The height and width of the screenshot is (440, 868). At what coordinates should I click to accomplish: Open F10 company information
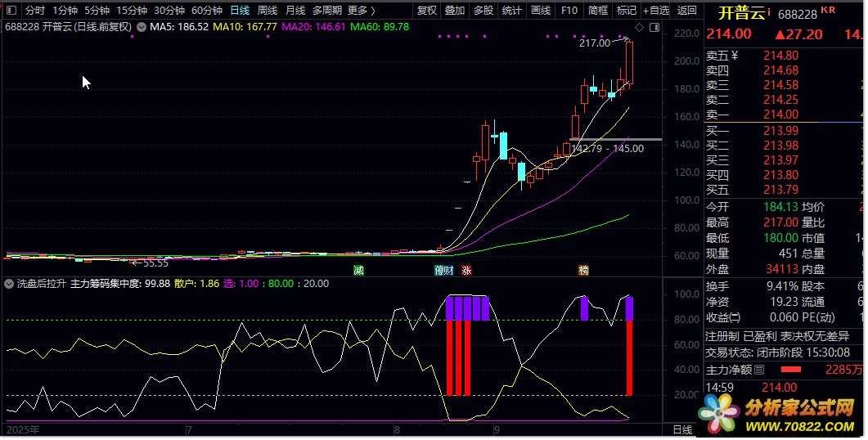(x=569, y=11)
